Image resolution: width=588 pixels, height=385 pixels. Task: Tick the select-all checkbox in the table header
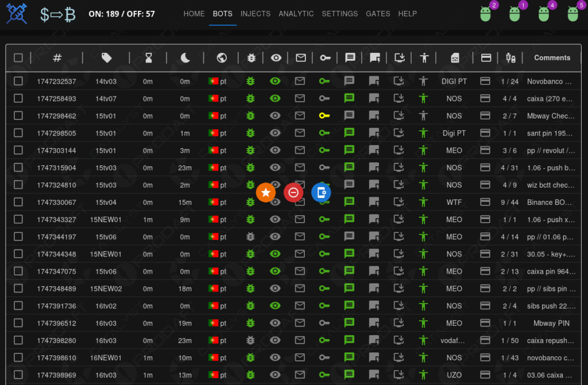[x=18, y=58]
